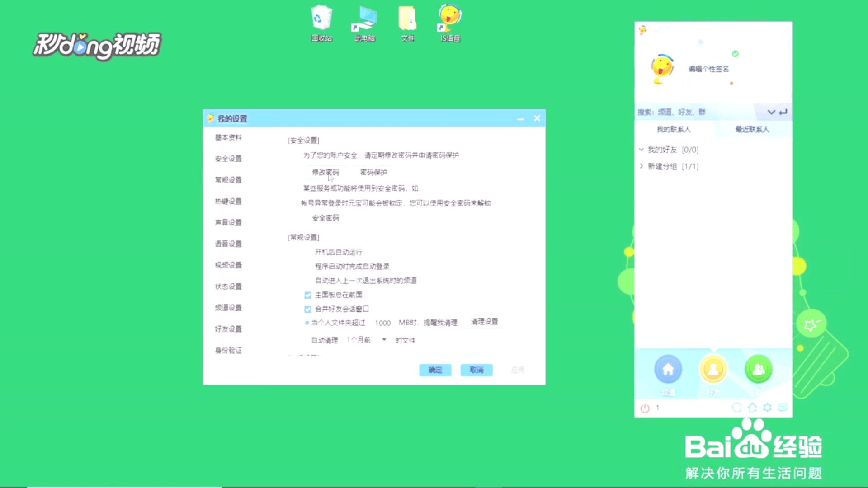Switch to 最近联系人 tab

pos(752,130)
